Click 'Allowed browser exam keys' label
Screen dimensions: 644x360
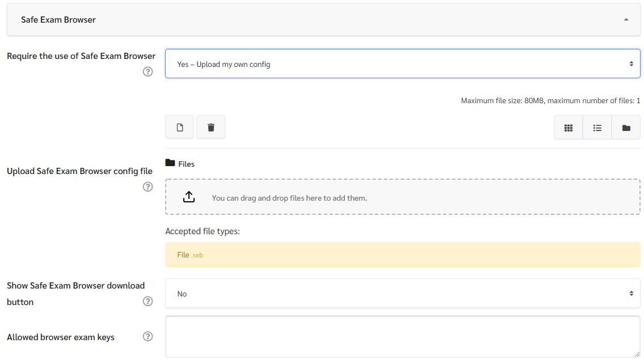(61, 337)
